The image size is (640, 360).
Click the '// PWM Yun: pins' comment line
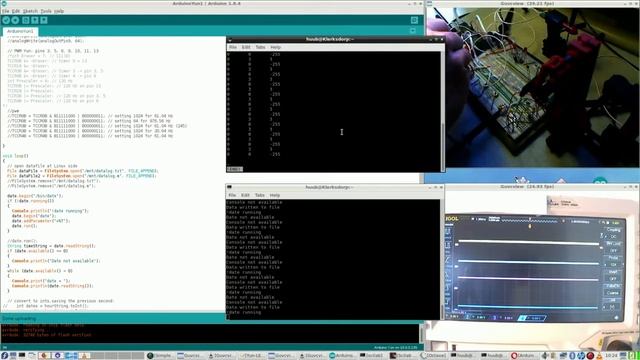[53, 51]
